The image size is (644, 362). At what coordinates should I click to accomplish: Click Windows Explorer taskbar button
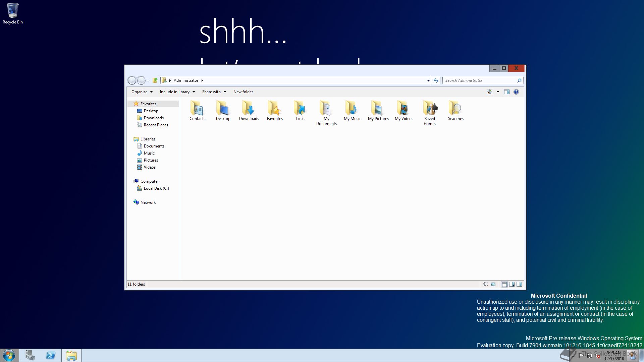pos(71,355)
